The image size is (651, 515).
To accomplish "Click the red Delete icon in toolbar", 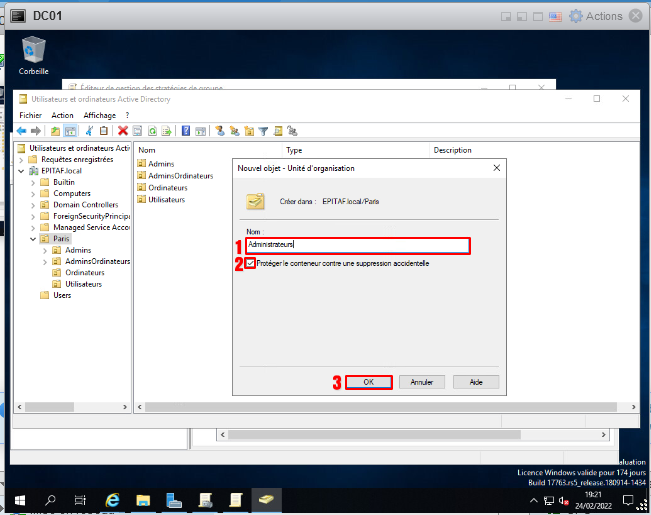I will (x=123, y=131).
